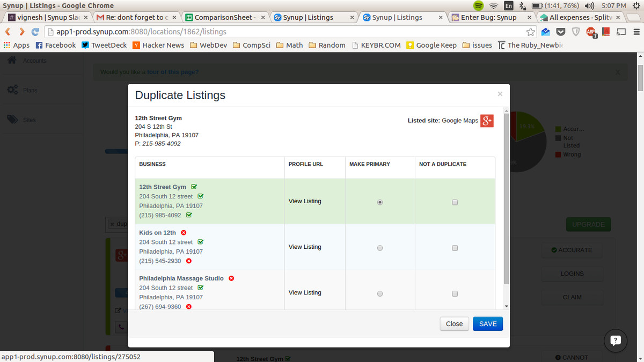
Task: Switch to the Gmail 'Re: dont forget' tab
Action: [136, 17]
